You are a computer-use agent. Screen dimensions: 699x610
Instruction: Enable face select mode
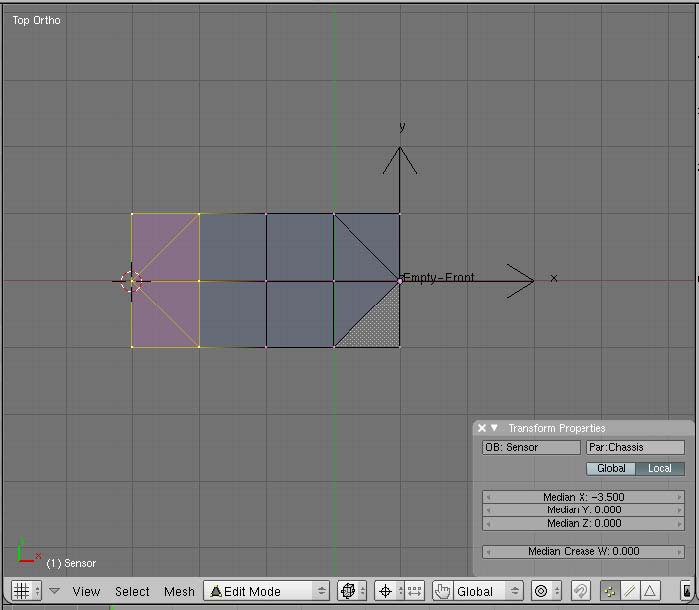click(x=650, y=591)
